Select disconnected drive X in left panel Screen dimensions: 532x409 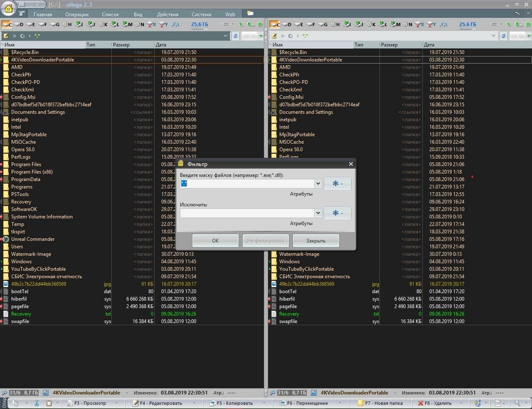(151, 24)
